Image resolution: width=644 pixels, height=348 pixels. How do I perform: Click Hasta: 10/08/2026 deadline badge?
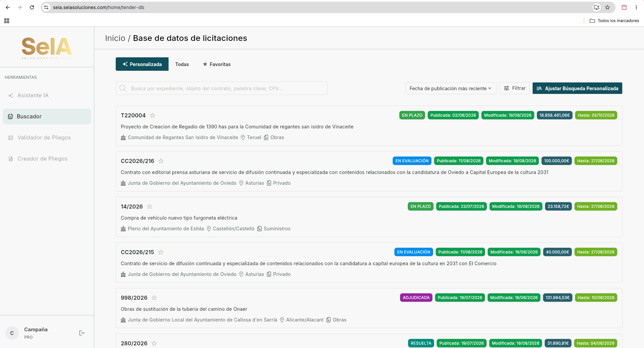tap(596, 298)
